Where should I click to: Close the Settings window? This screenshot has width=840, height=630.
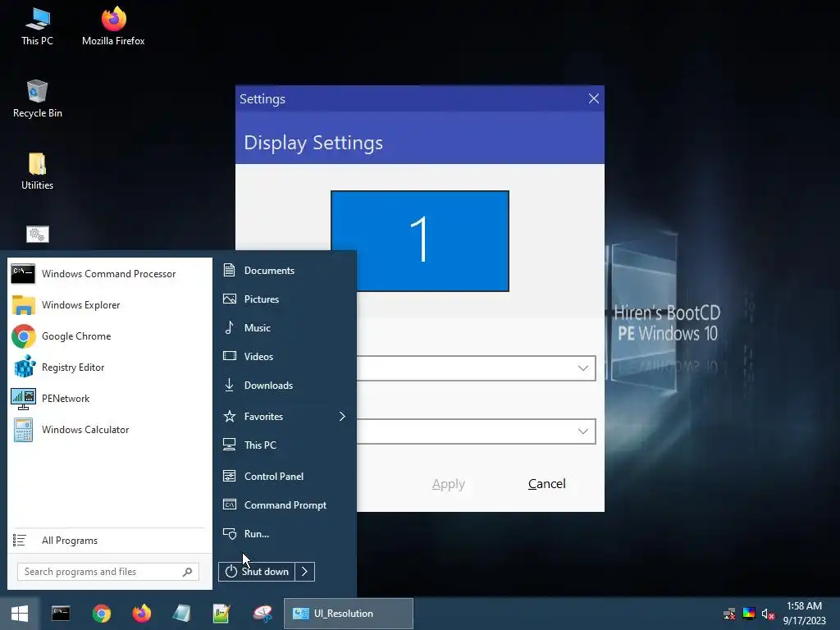coord(594,98)
